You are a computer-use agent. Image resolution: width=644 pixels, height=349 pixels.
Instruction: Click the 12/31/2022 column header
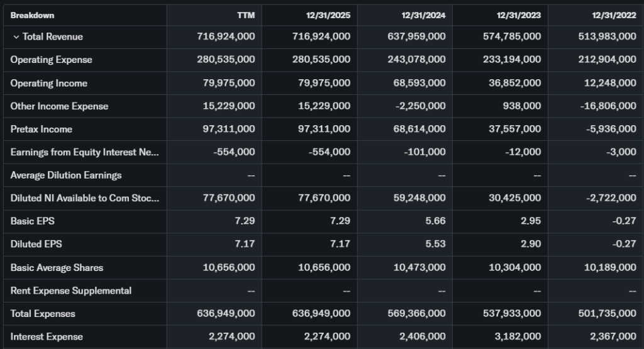pos(614,15)
